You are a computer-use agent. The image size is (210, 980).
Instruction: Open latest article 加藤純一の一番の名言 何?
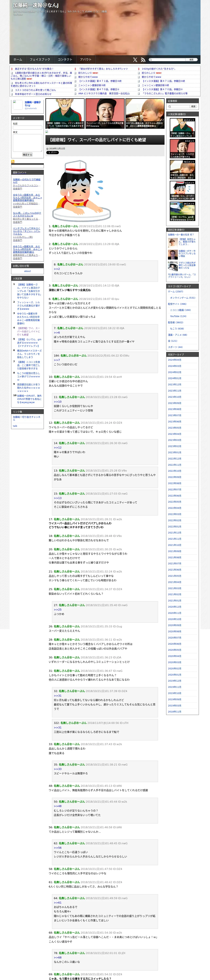tap(181, 235)
